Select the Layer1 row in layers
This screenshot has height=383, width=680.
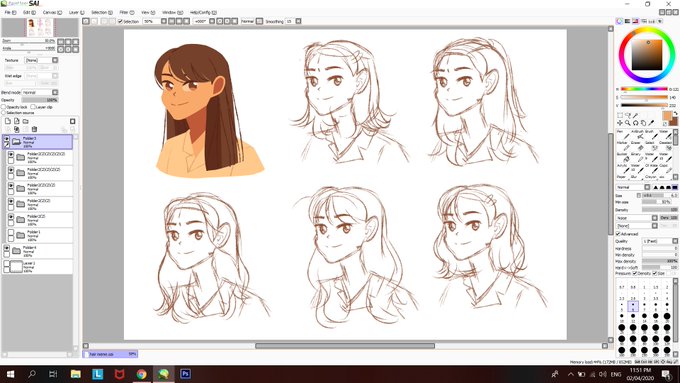pos(38,266)
